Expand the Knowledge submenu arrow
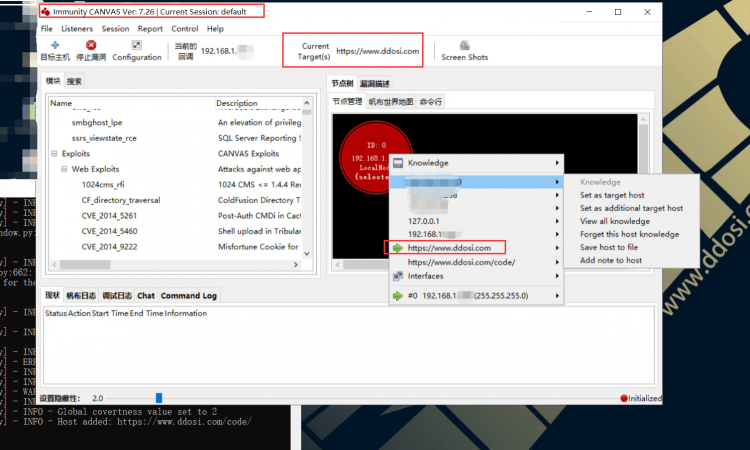 pos(557,163)
